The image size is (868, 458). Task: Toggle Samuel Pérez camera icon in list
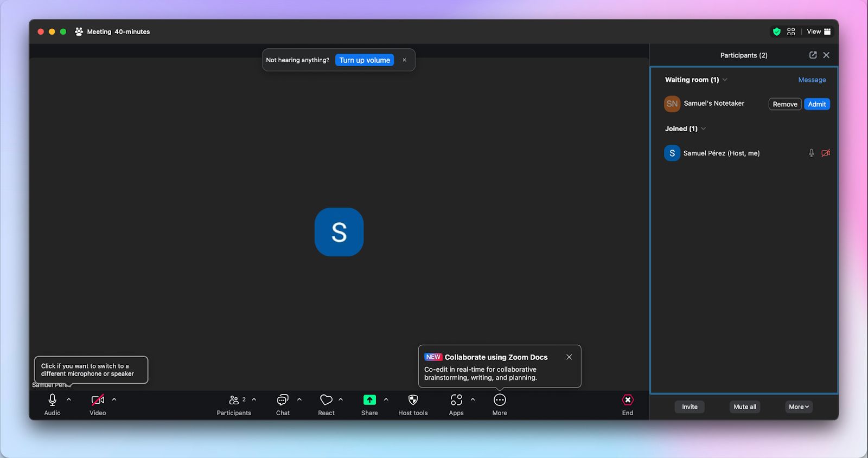point(826,153)
